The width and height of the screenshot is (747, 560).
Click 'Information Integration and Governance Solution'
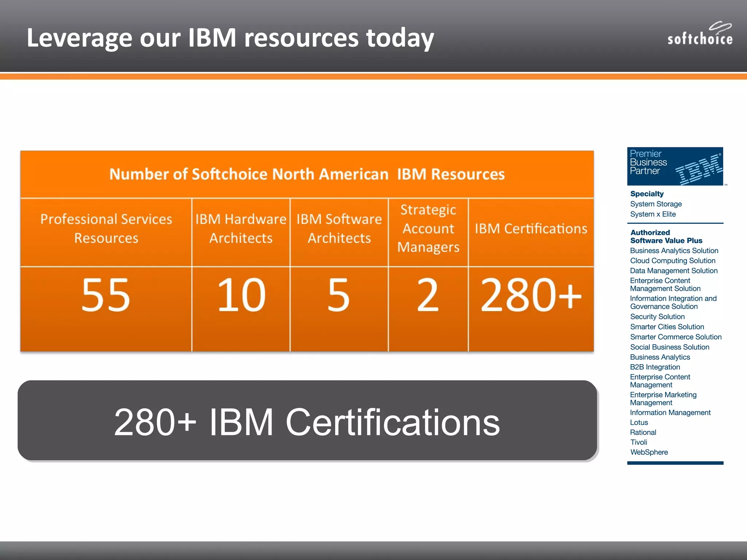pos(673,303)
